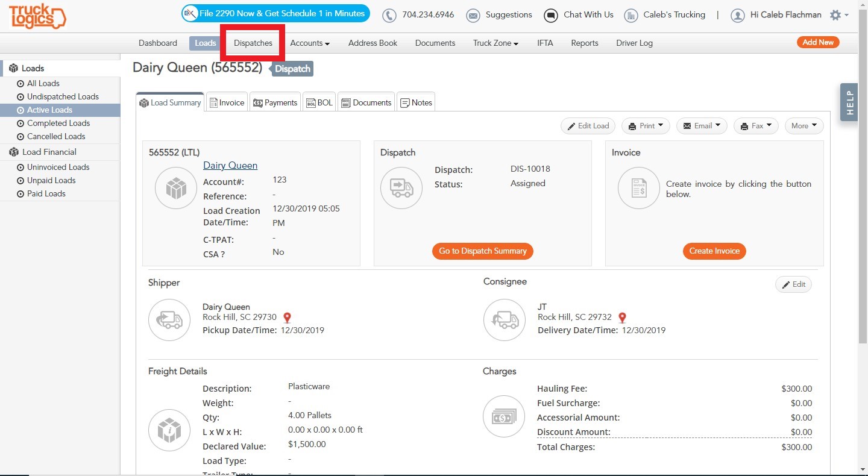
Task: Switch to the Invoice tab
Action: pyautogui.click(x=227, y=102)
